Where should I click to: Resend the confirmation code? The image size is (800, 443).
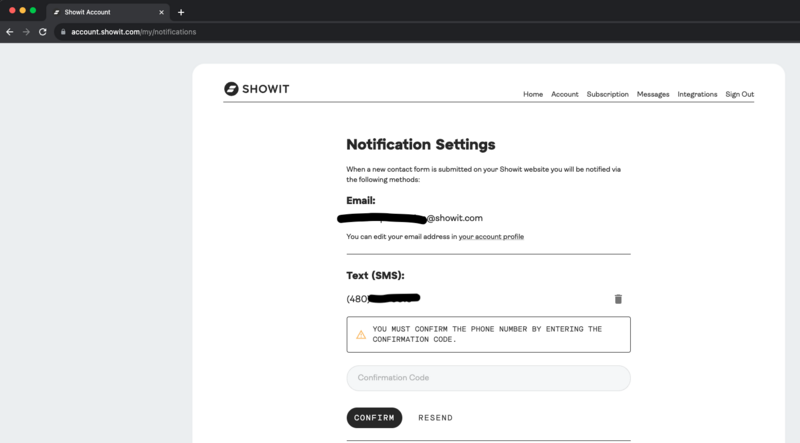pos(435,418)
